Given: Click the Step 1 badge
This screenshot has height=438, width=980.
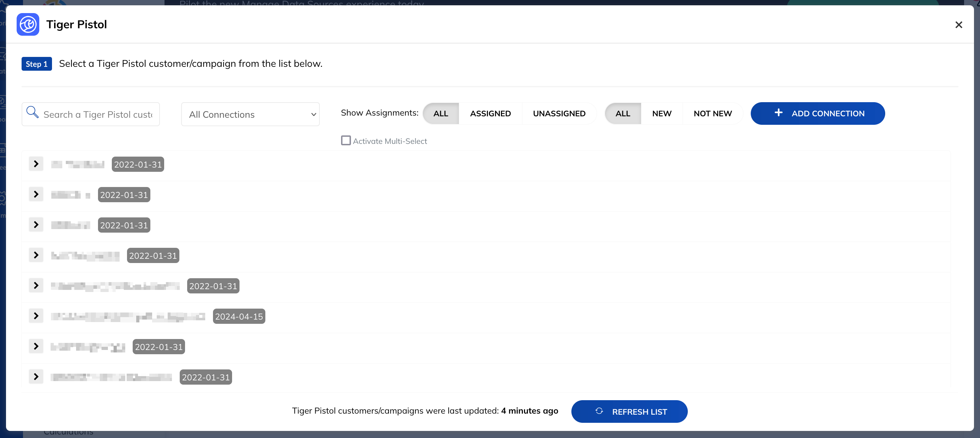Looking at the screenshot, I should coord(36,64).
